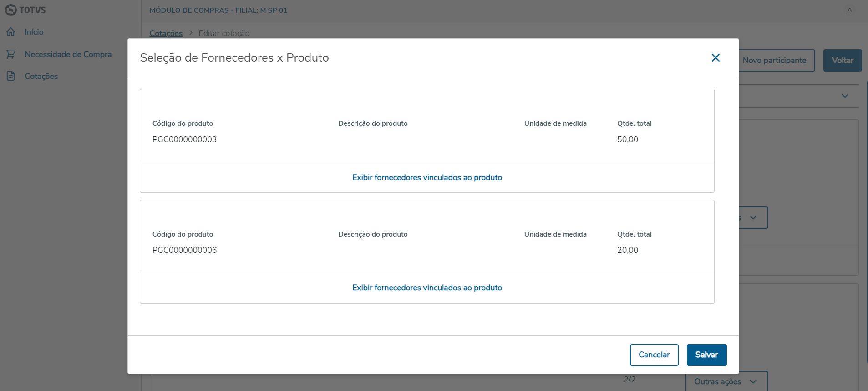Click the Cotações breadcrumb link

(166, 33)
